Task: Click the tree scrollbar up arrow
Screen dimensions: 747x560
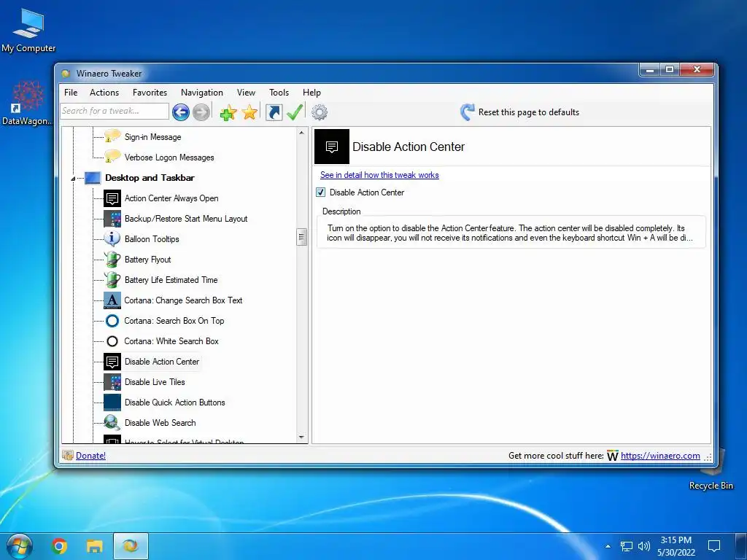Action: click(301, 133)
